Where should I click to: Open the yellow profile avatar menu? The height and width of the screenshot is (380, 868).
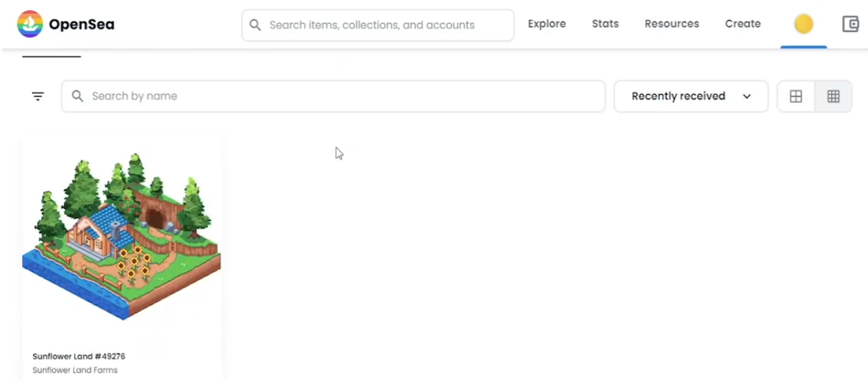[x=803, y=24]
